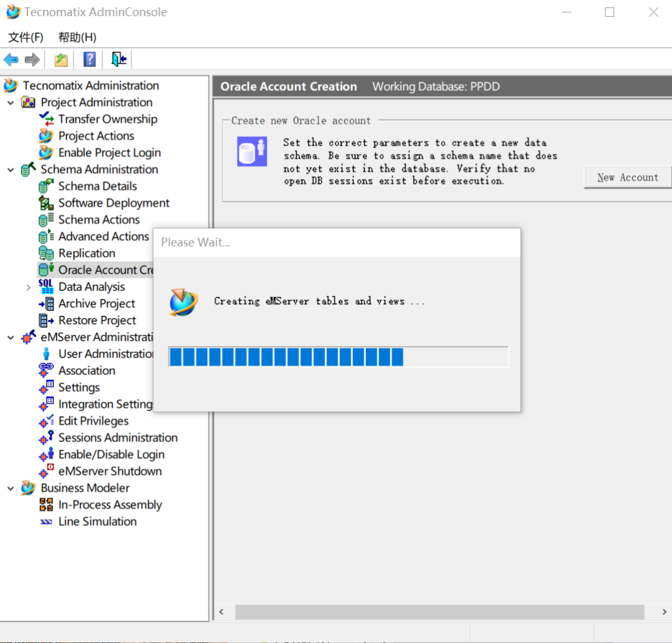Click the horizontal scrollbar thumb
Image resolution: width=672 pixels, height=643 pixels.
click(439, 612)
